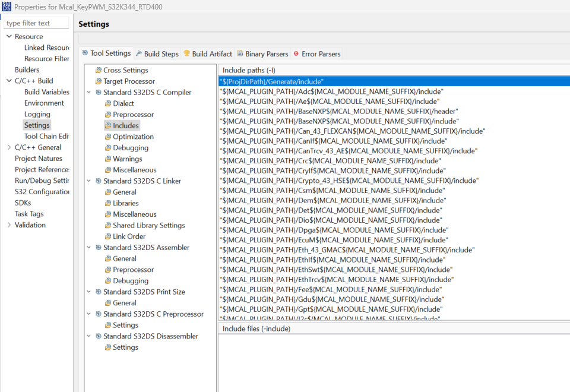Image resolution: width=570 pixels, height=392 pixels.
Task: Open the Logging page
Action: coord(37,114)
